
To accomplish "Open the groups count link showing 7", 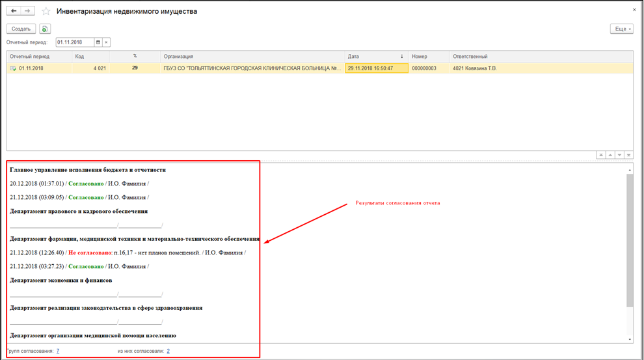I will click(58, 351).
